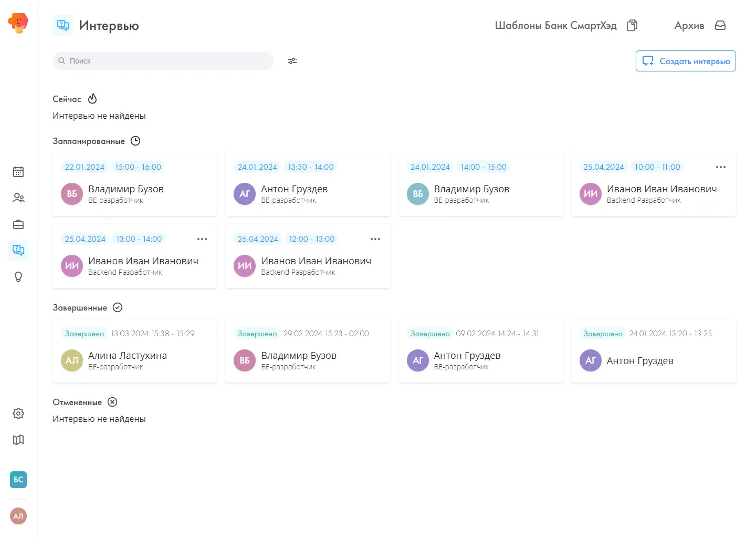Open options menu on 25.04.2024 13:00 card

tap(202, 239)
